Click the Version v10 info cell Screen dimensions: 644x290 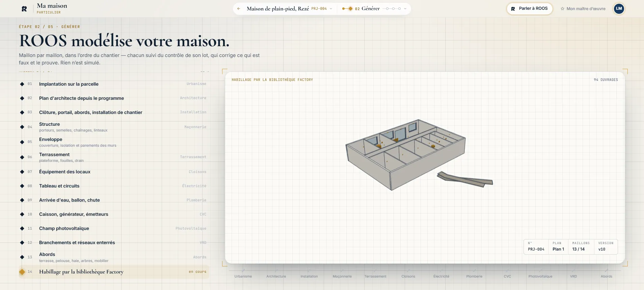point(606,247)
